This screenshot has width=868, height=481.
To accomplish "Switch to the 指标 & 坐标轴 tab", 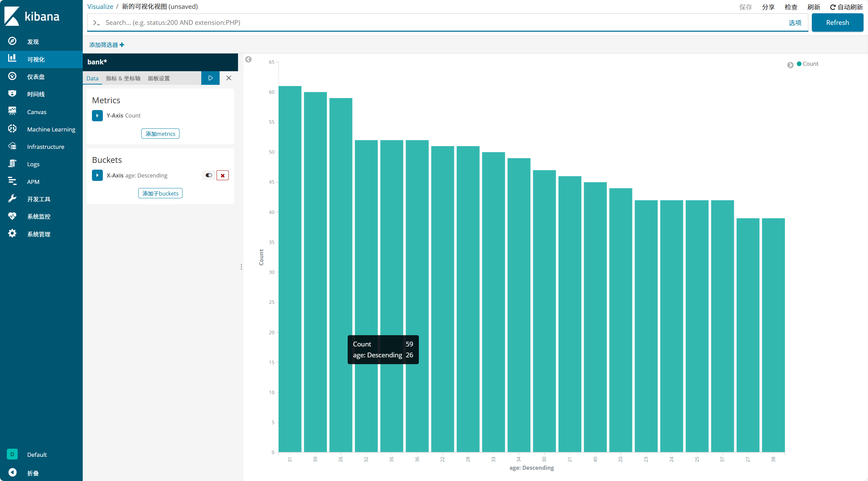I will pyautogui.click(x=123, y=78).
